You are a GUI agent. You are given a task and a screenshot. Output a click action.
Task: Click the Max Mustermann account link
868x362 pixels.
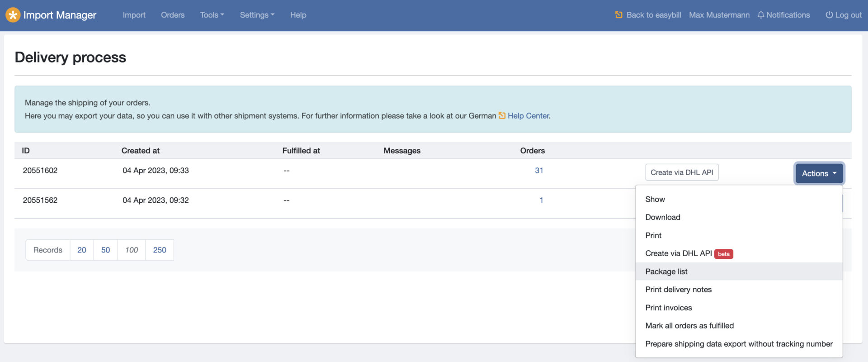(x=719, y=15)
